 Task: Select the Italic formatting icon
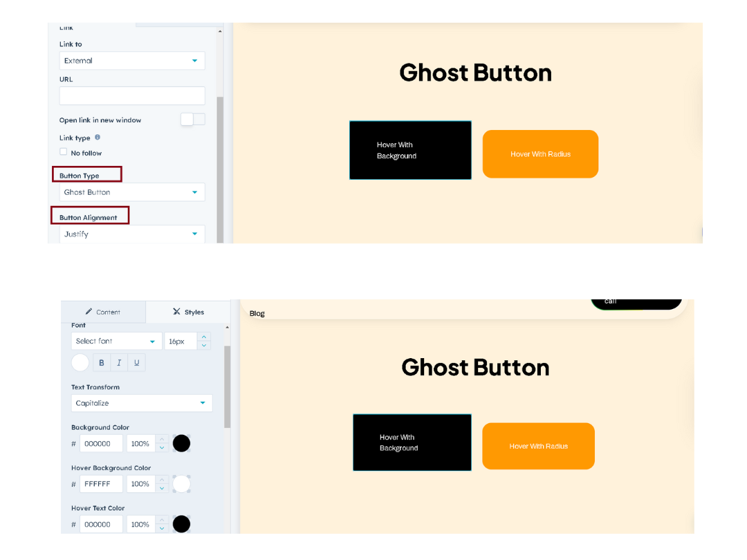pos(118,362)
